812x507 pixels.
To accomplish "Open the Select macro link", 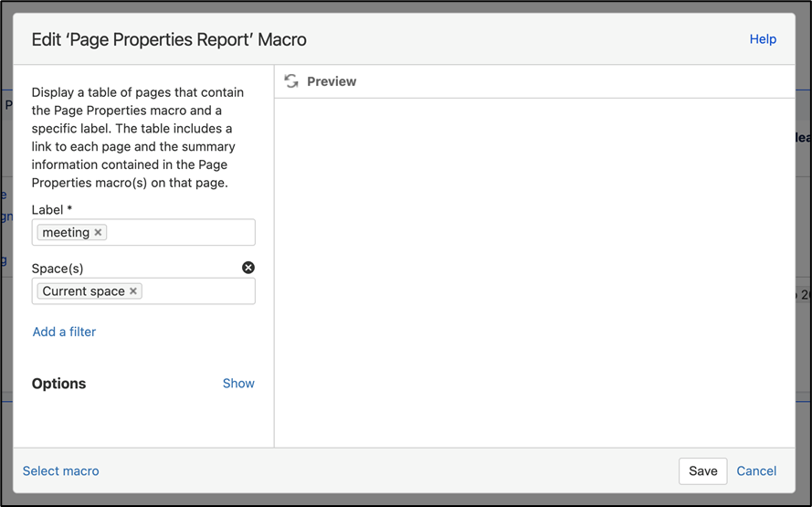I will click(x=60, y=470).
